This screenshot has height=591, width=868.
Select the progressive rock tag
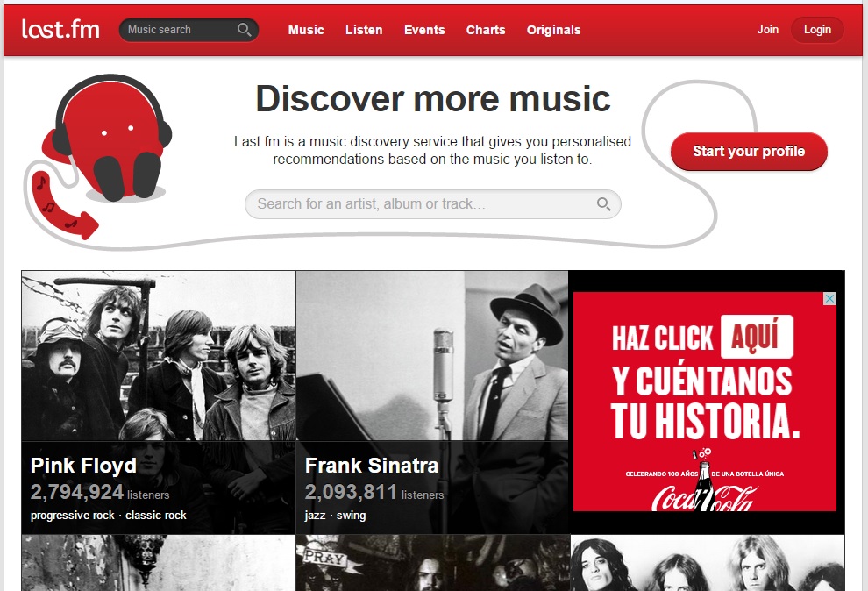click(x=73, y=516)
